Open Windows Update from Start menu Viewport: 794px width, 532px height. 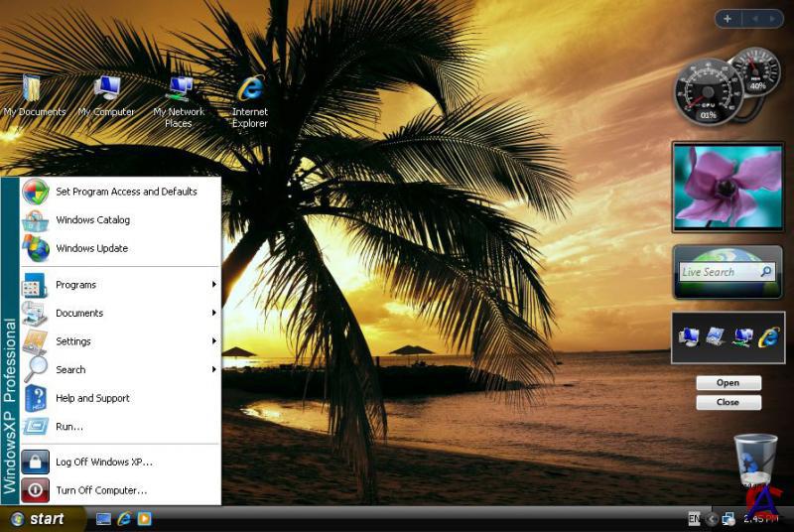[92, 248]
